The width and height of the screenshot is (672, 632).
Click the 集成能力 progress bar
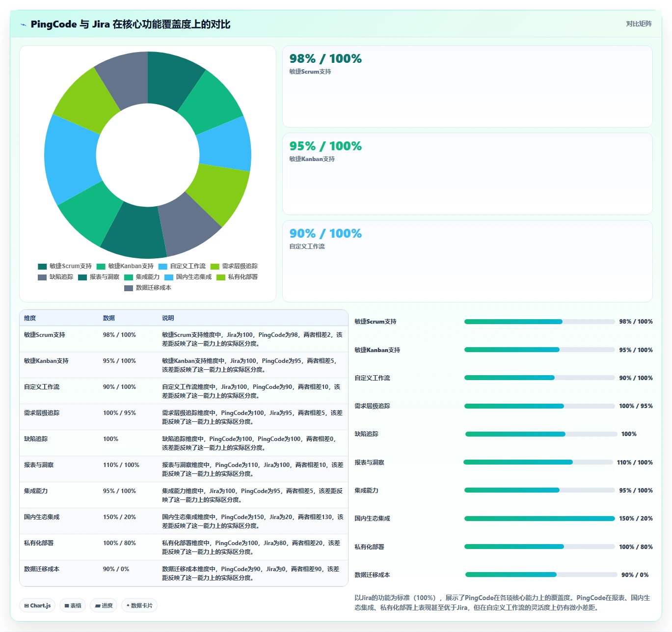pos(539,490)
